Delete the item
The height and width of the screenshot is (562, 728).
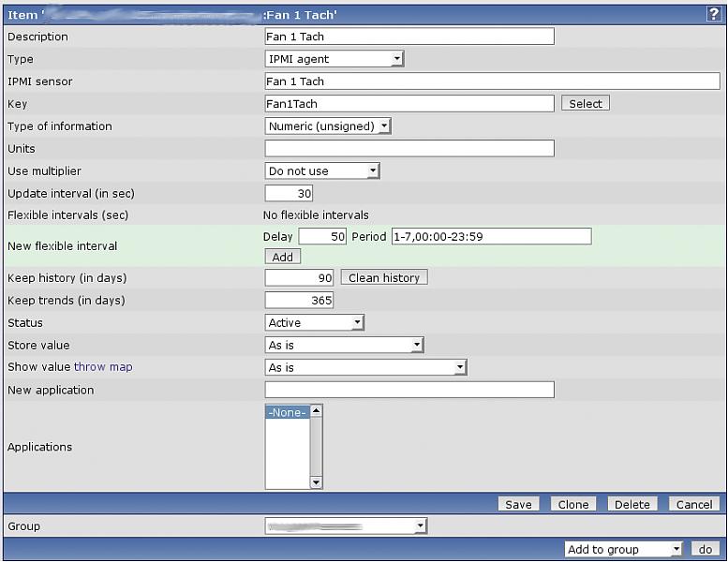632,505
